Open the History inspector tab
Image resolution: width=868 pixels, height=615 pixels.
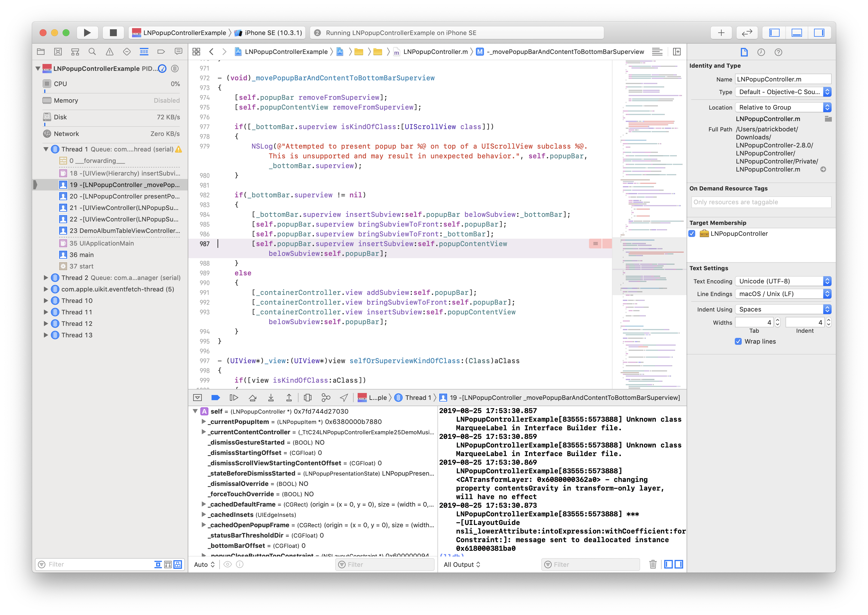click(x=761, y=52)
